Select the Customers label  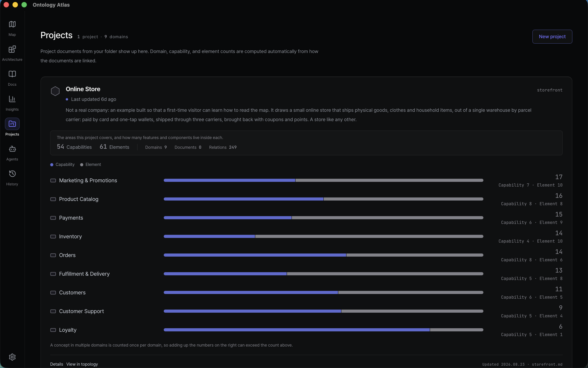coord(72,293)
